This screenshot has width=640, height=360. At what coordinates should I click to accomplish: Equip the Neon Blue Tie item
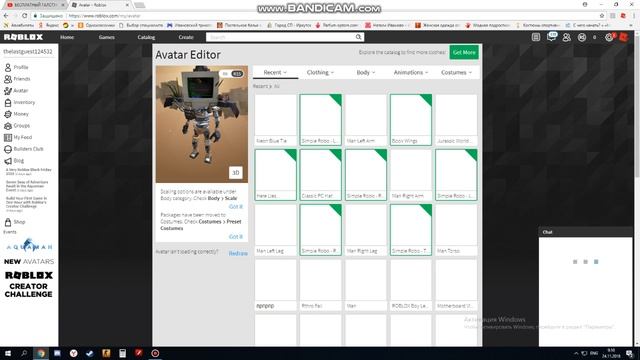tap(276, 120)
